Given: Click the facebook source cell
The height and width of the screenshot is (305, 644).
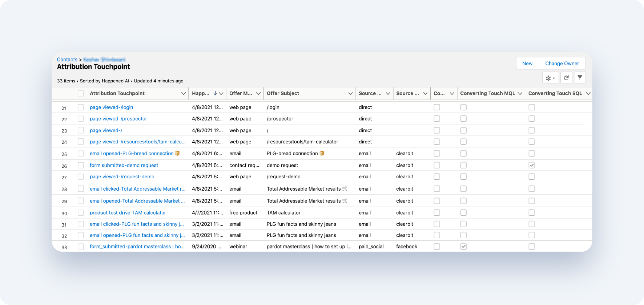Looking at the screenshot, I should (x=407, y=247).
